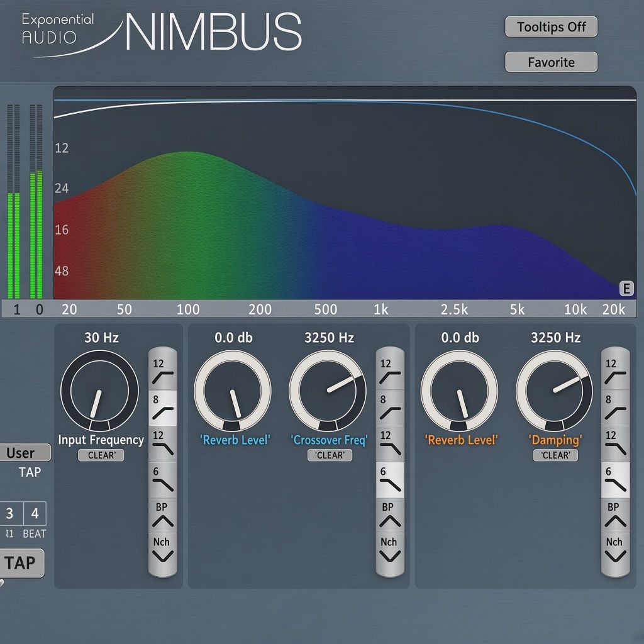The height and width of the screenshot is (644, 644).
Task: Toggle the Tooltips Off button
Action: [551, 26]
